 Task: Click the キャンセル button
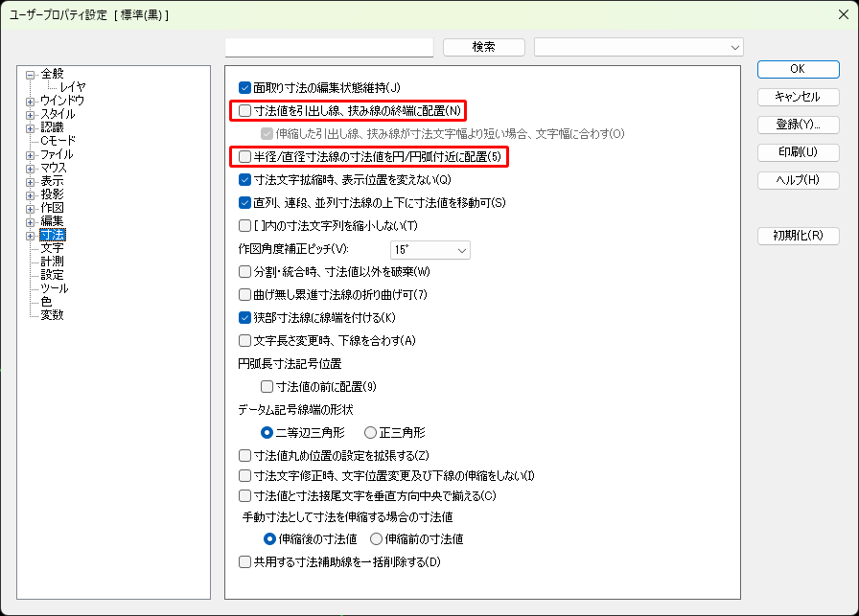tap(797, 97)
